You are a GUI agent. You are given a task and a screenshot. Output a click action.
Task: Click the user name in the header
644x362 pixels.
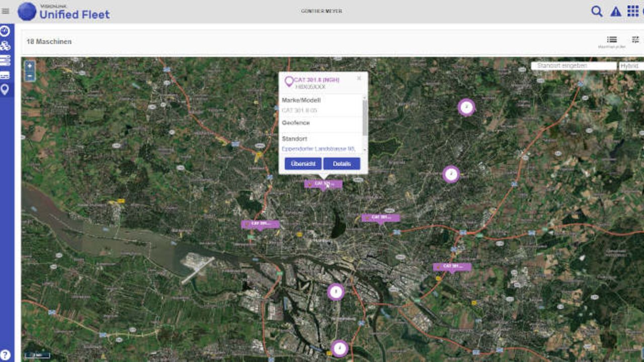coord(321,11)
